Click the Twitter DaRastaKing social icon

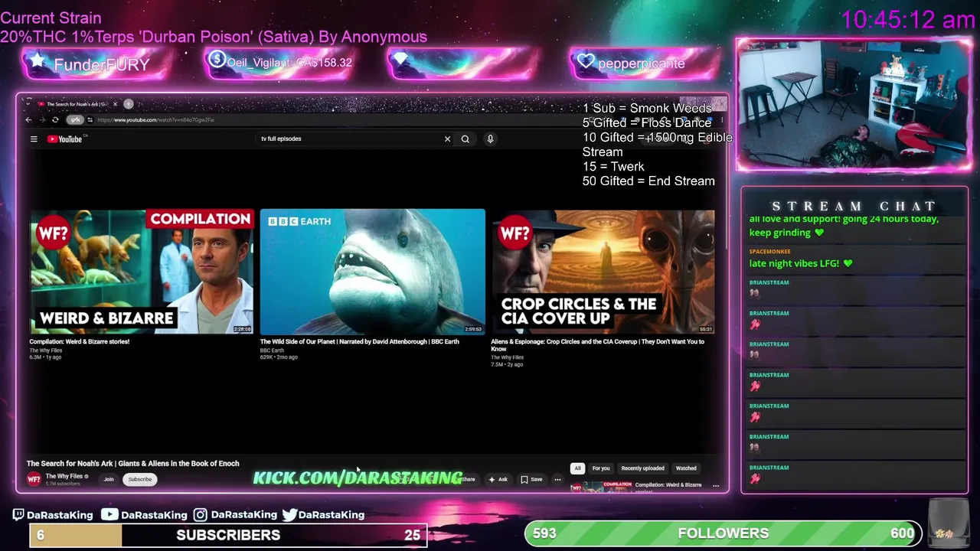coord(289,515)
